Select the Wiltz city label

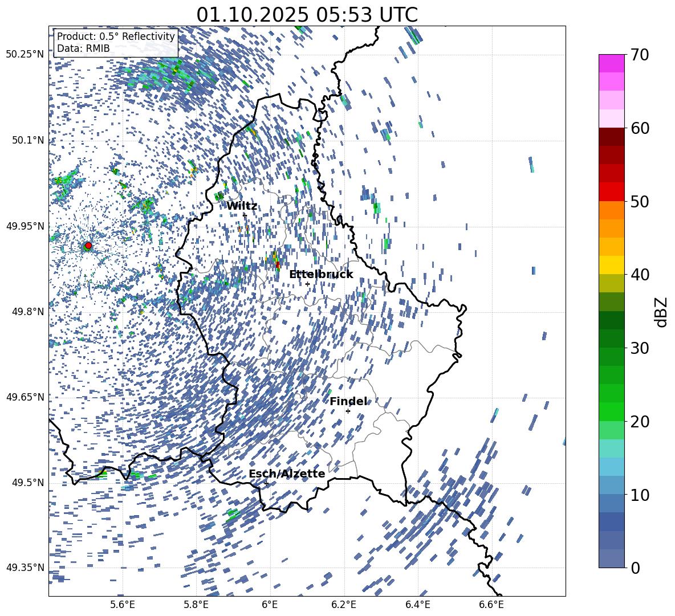tap(242, 206)
